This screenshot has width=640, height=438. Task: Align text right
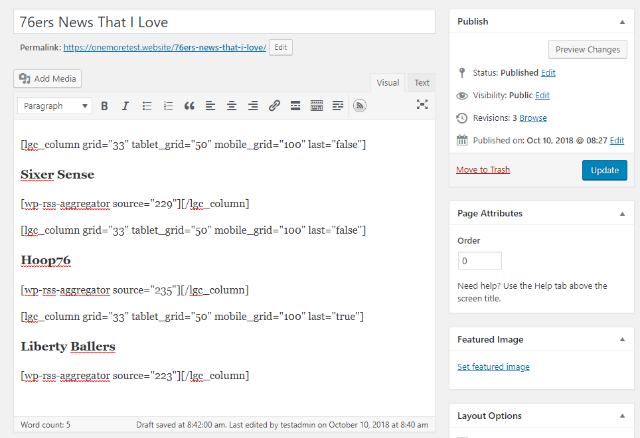point(253,106)
